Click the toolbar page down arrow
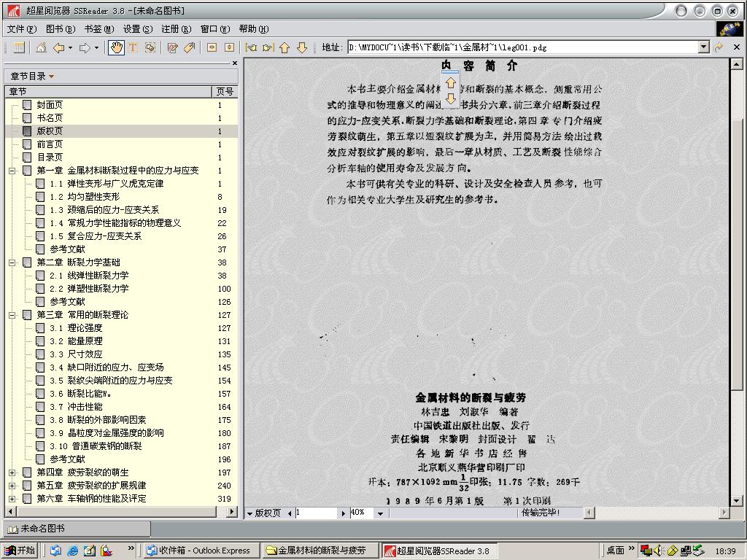The height and width of the screenshot is (560, 747). coord(302,47)
